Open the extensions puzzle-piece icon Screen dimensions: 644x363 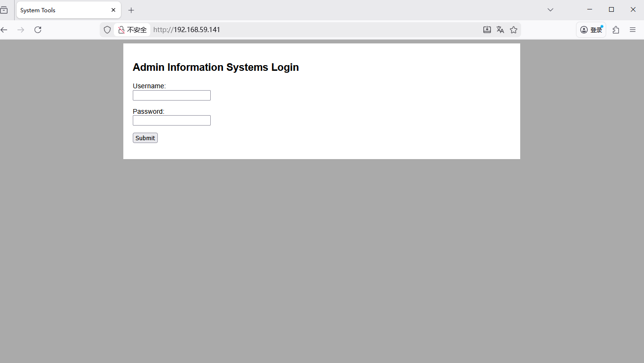click(x=616, y=30)
